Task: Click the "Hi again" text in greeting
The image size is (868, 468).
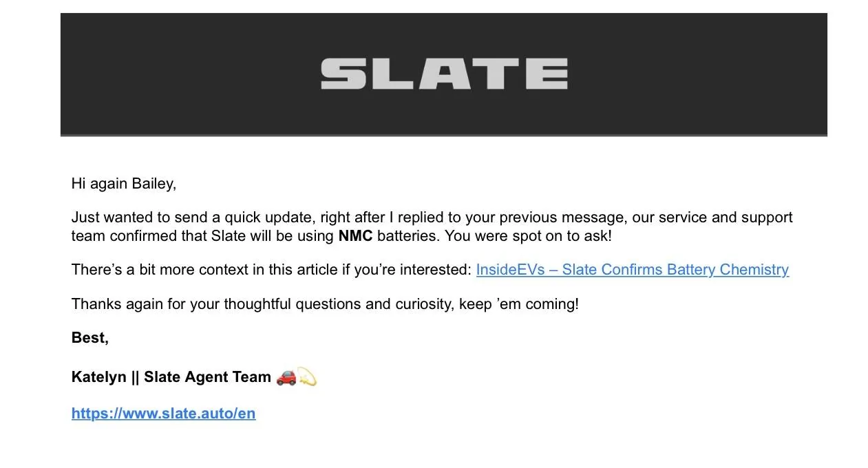Action: (99, 184)
